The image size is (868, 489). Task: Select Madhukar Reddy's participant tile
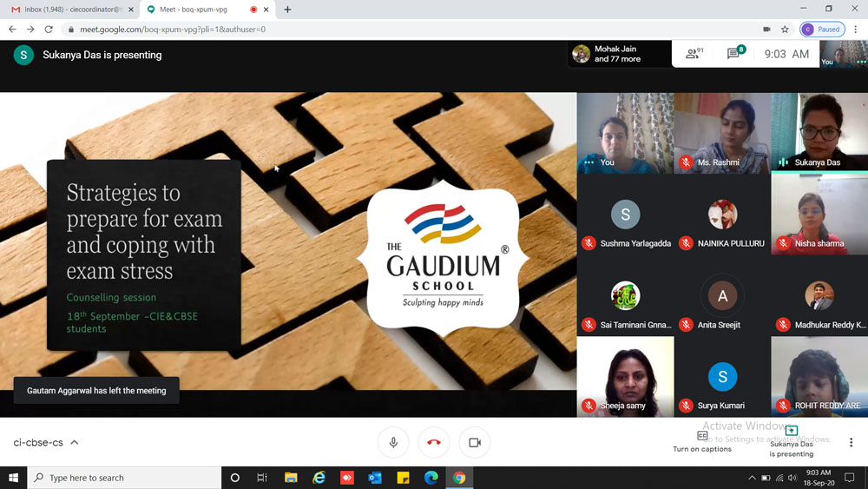point(819,295)
